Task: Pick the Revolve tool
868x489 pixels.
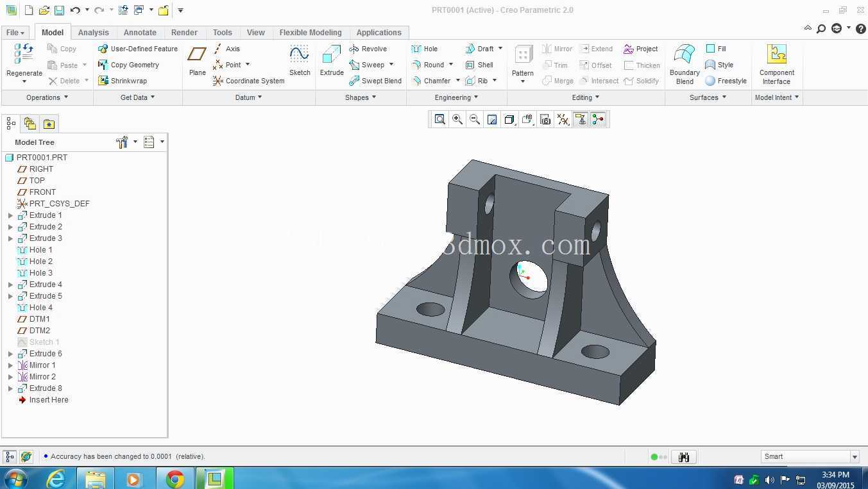Action: [x=368, y=49]
